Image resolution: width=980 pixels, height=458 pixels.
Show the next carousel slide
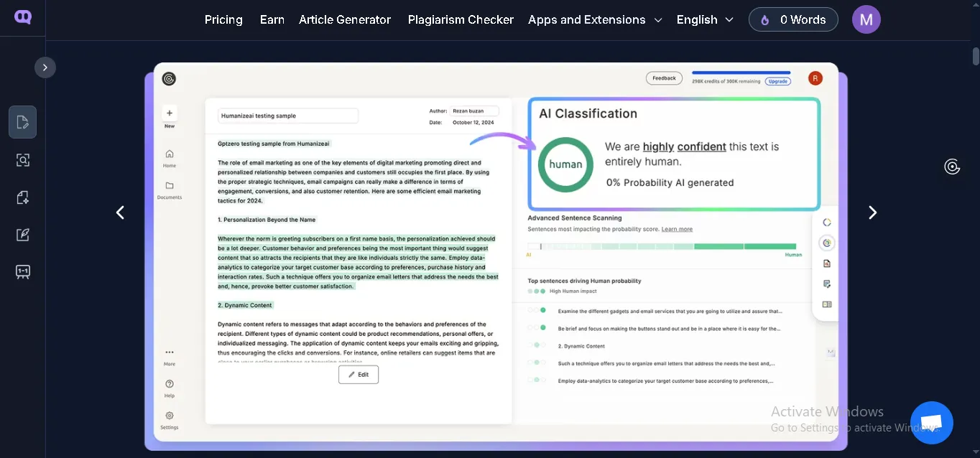872,212
